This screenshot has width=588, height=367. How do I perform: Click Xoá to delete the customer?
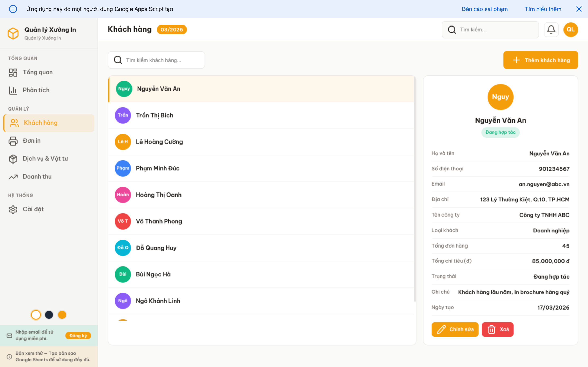[x=497, y=329]
